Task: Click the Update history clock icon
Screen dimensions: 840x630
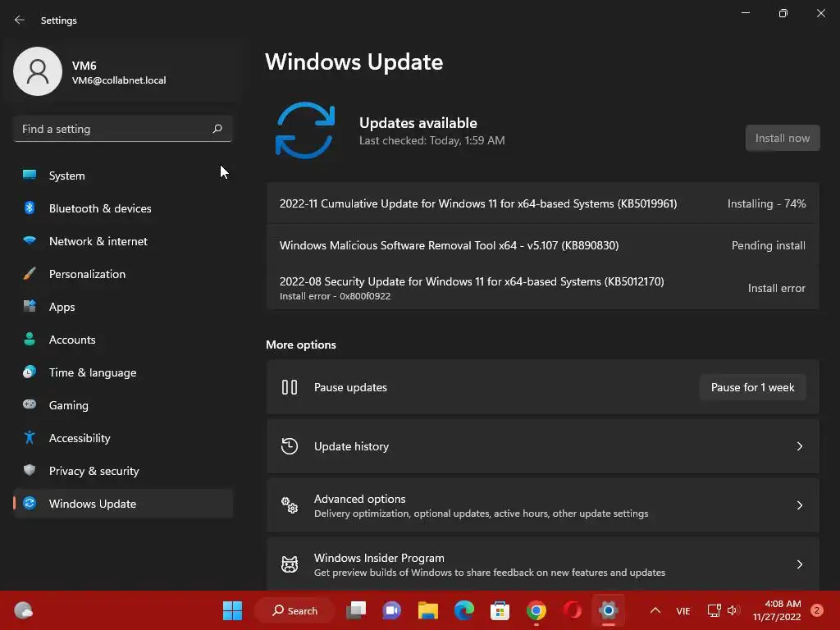Action: [290, 446]
